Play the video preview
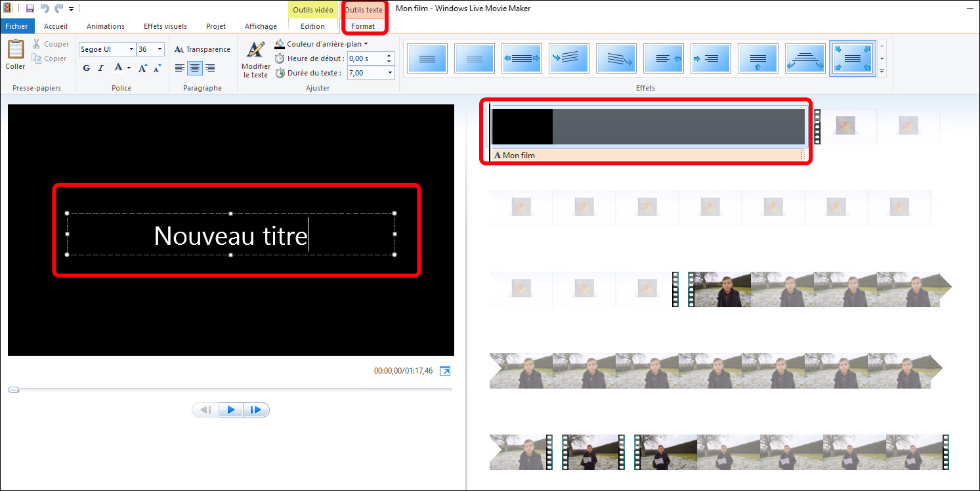The width and height of the screenshot is (980, 491). [230, 409]
